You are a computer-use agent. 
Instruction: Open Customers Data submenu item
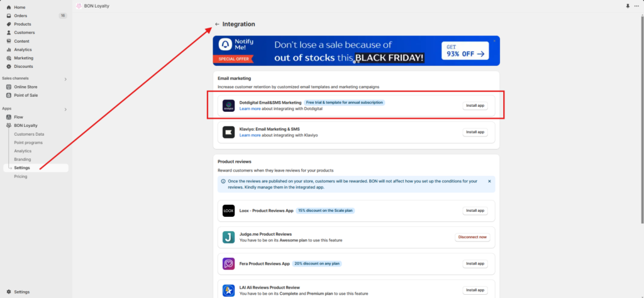tap(29, 134)
